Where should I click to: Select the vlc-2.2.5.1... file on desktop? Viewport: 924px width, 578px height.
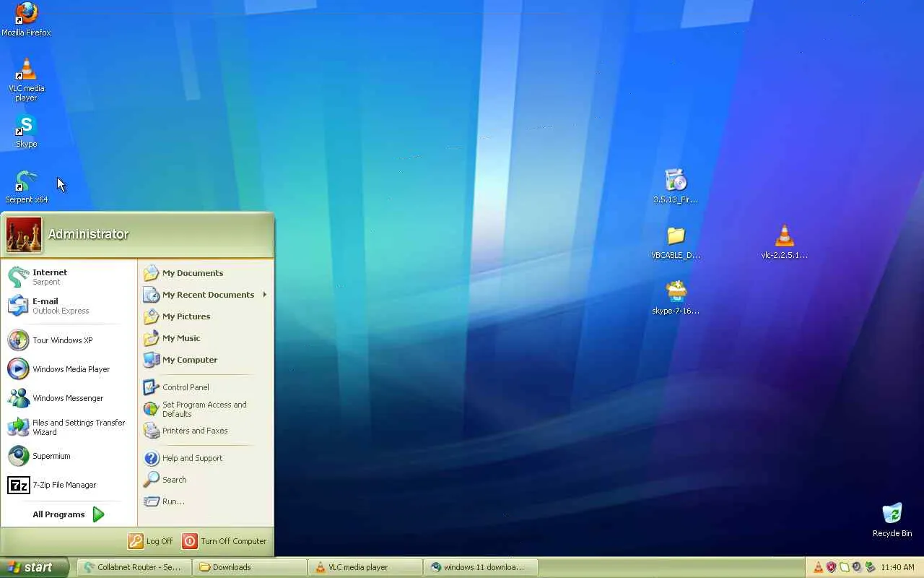click(x=784, y=243)
